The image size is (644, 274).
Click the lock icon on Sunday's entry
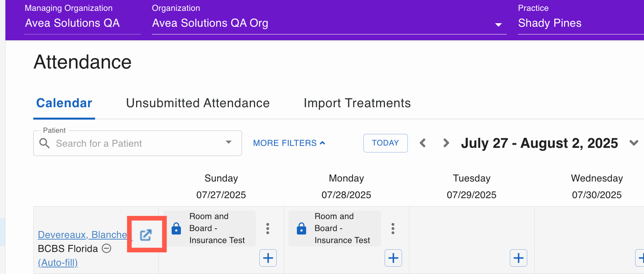176,228
